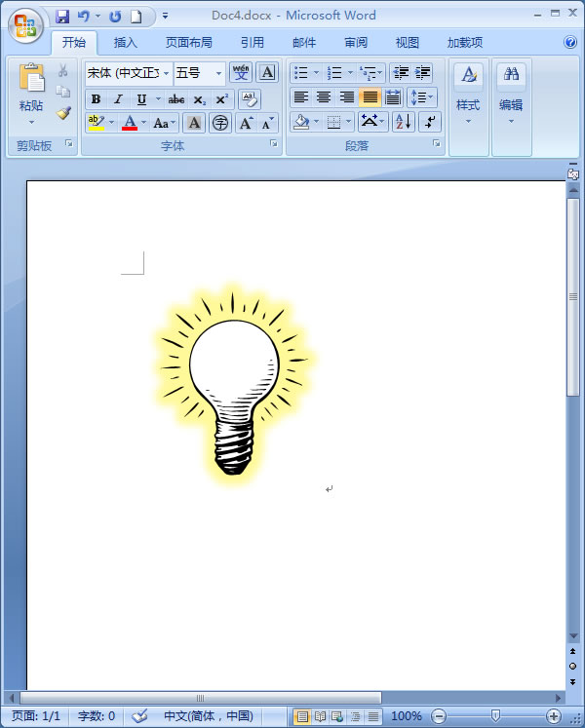585x728 pixels.
Task: Click the Superscript x² icon
Action: pos(222,99)
